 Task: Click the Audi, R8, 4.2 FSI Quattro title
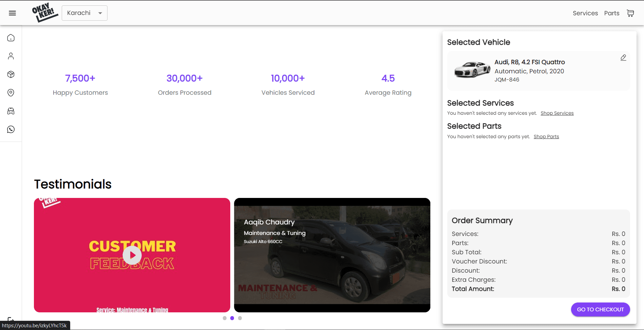click(x=529, y=62)
